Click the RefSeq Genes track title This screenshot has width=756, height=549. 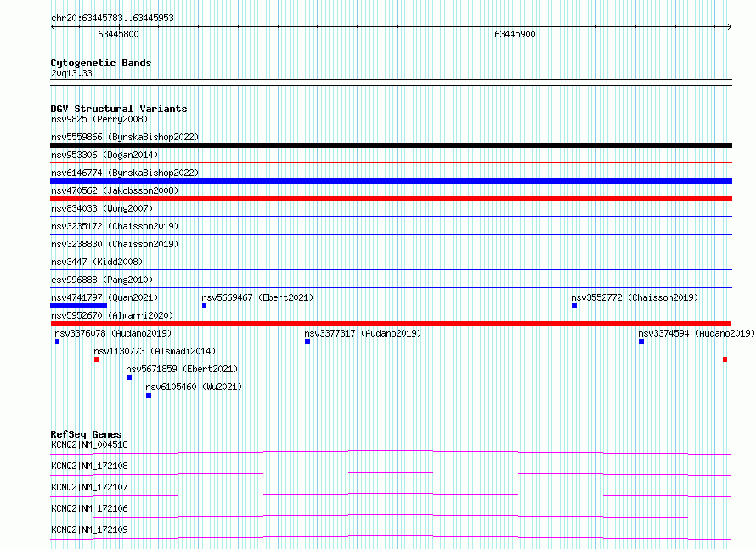point(86,434)
